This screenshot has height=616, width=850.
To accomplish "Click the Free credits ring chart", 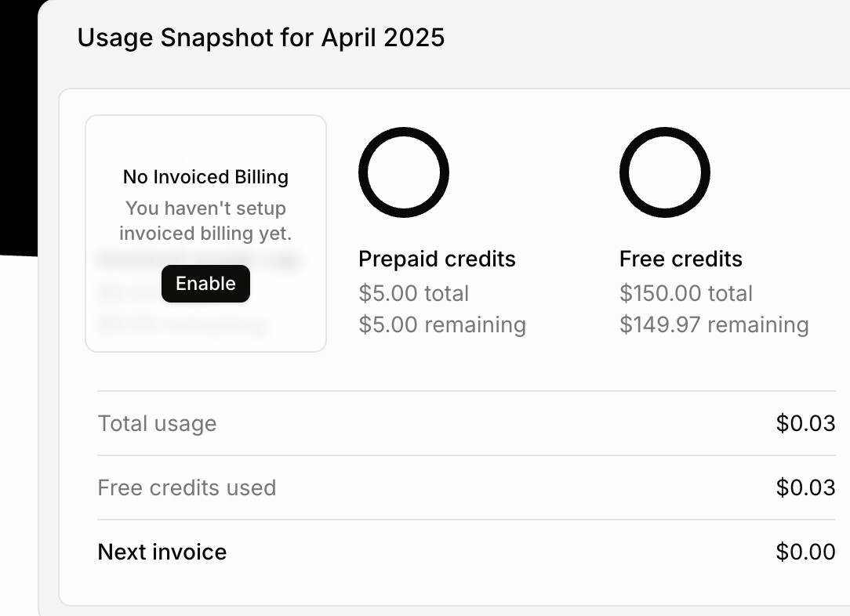I will tap(664, 172).
